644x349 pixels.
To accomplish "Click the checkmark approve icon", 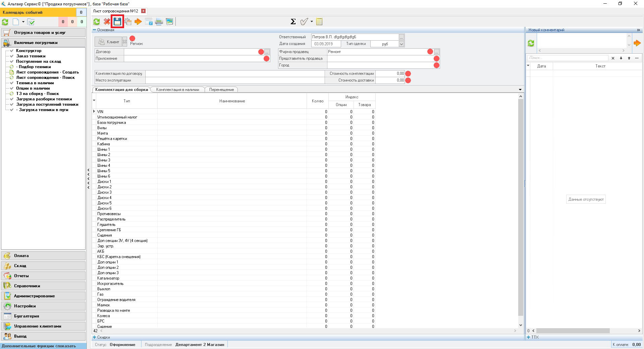I will point(304,22).
